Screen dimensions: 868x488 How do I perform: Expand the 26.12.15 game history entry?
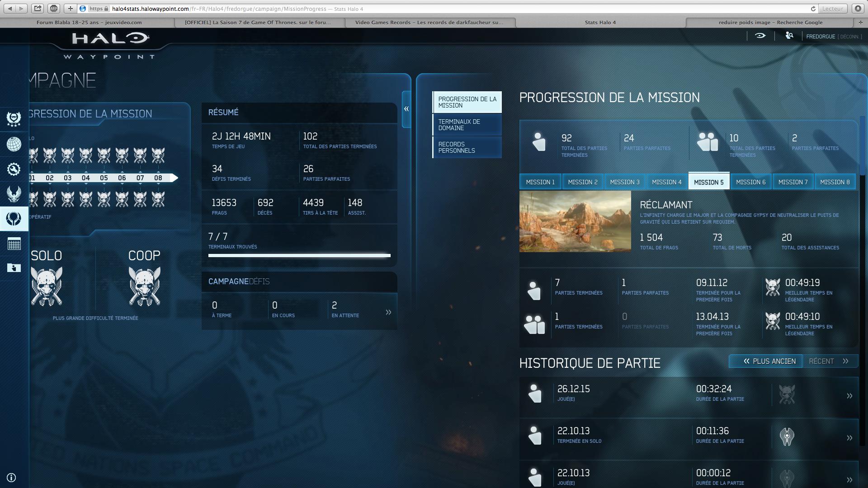pos(849,396)
